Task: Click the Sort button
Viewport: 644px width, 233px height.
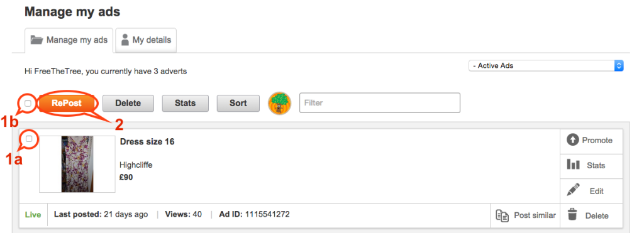Action: (238, 104)
